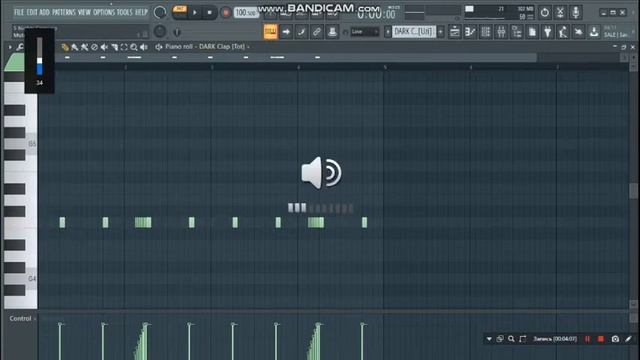Select the Slice tool

point(114,47)
